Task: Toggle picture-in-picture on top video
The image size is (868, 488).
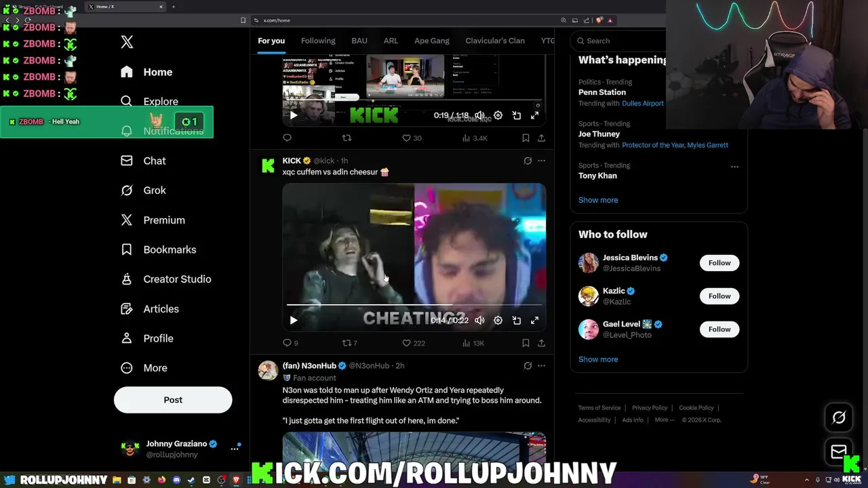Action: (516, 115)
